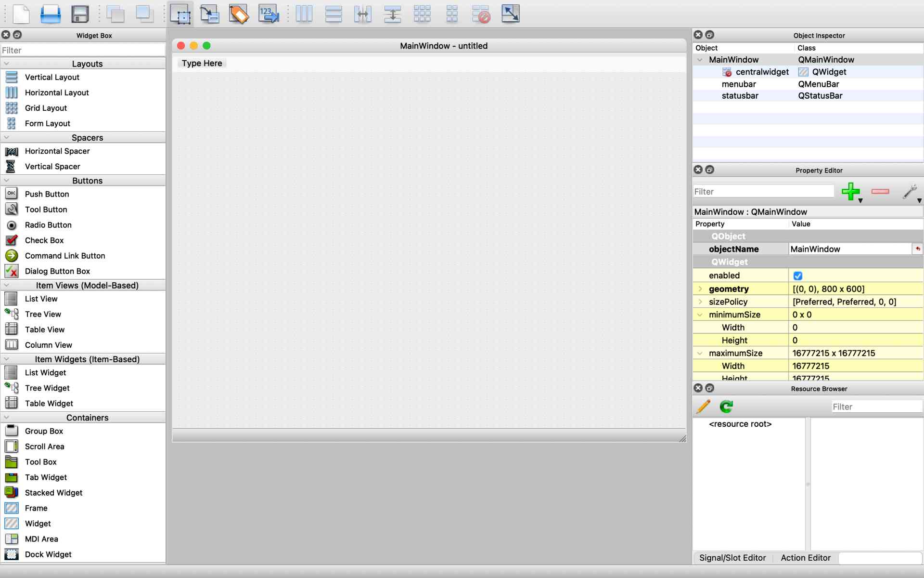The height and width of the screenshot is (578, 924).
Task: Select <resource root> in Resource Browser
Action: pos(740,424)
